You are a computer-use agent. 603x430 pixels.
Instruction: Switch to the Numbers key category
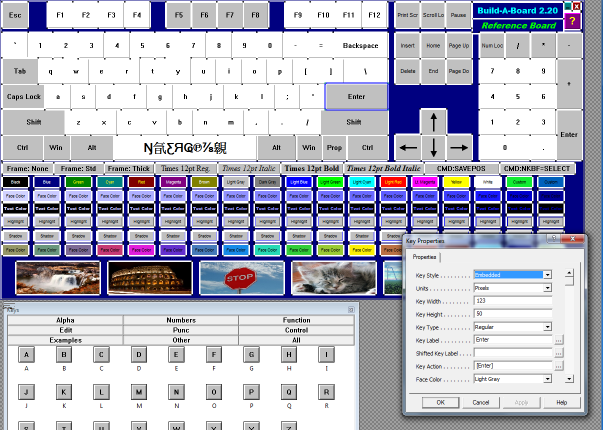pos(180,321)
